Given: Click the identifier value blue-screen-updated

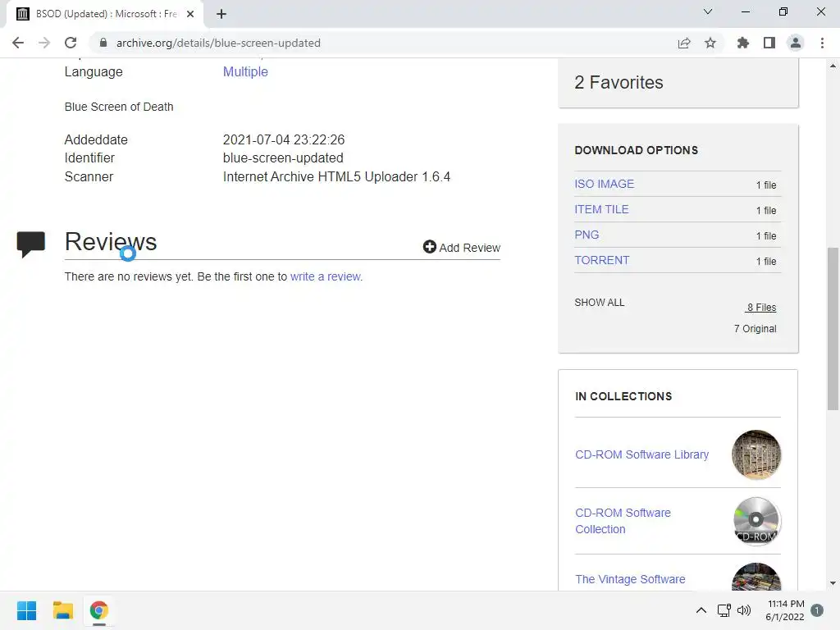Looking at the screenshot, I should [283, 158].
